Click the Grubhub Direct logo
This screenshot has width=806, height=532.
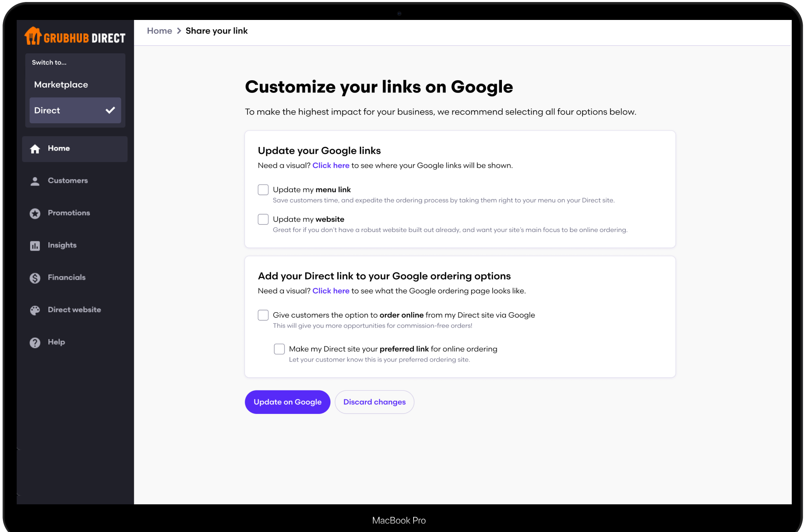click(75, 37)
